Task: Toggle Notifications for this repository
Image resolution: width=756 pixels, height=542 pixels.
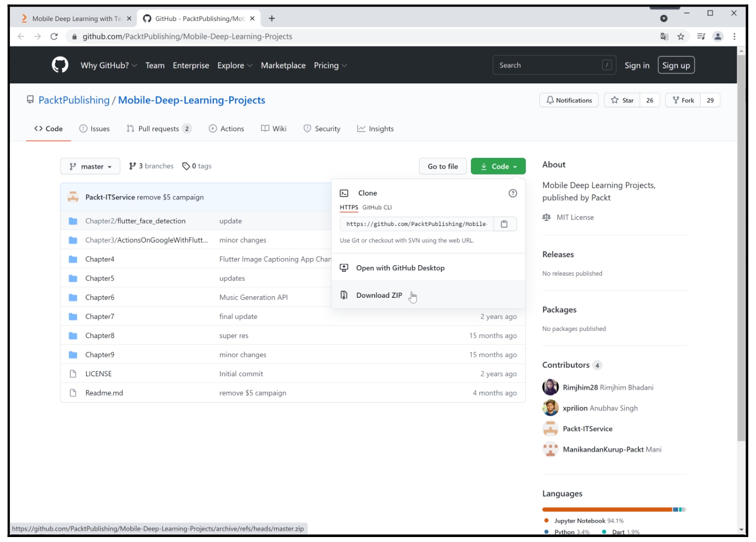Action: tap(569, 101)
